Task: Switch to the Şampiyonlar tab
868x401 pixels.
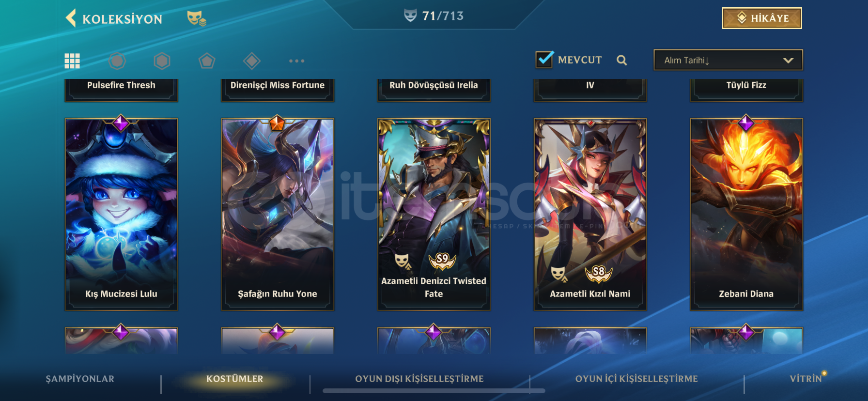Action: [80, 379]
